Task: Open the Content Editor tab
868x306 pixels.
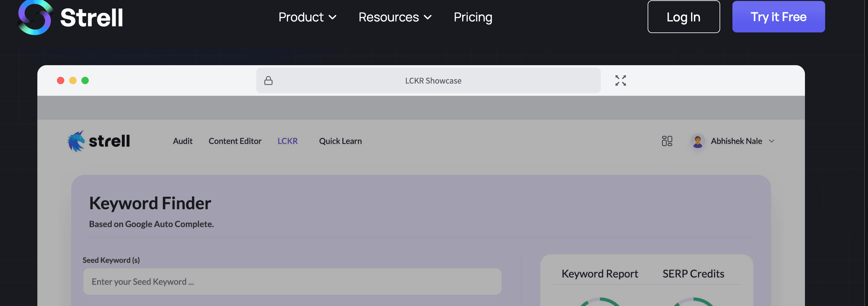Action: tap(235, 141)
